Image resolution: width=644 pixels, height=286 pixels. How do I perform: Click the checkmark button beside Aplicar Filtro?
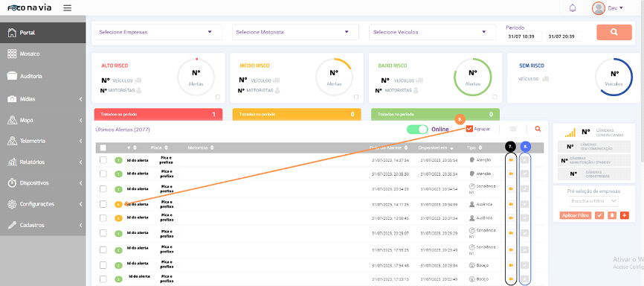click(599, 215)
